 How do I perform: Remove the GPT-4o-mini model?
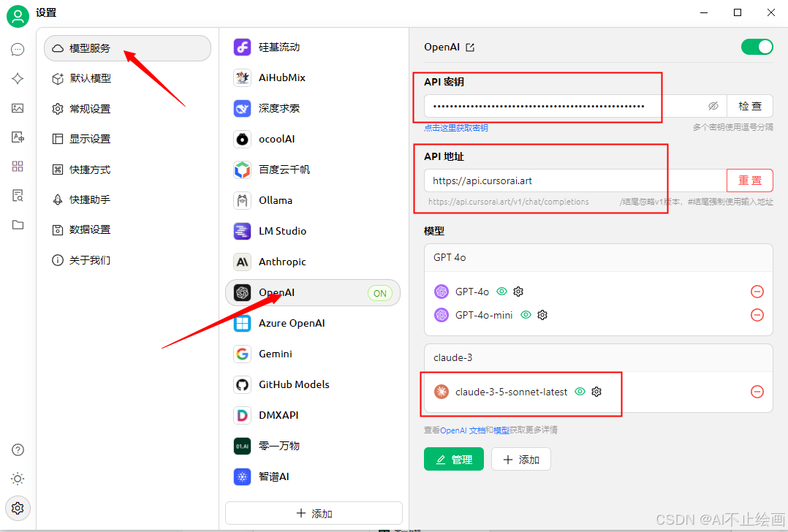757,315
